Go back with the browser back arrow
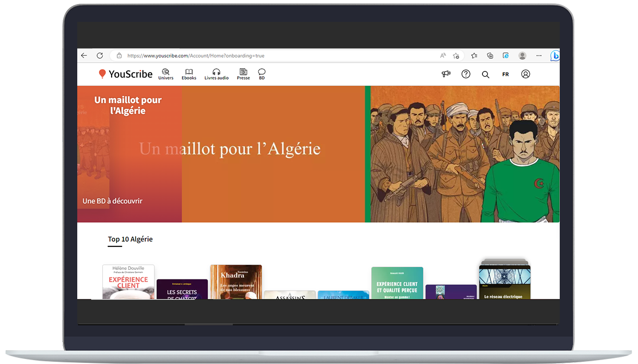This screenshot has height=364, width=638. point(84,56)
